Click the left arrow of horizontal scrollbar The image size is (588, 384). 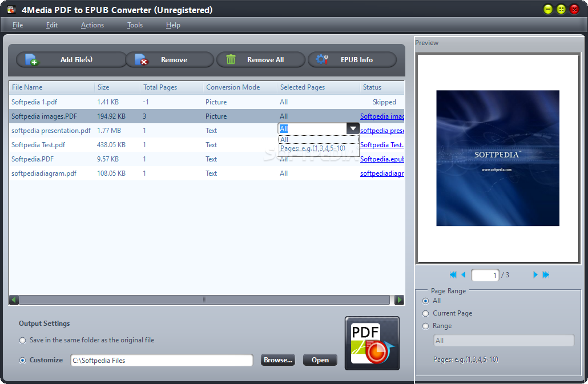click(14, 300)
